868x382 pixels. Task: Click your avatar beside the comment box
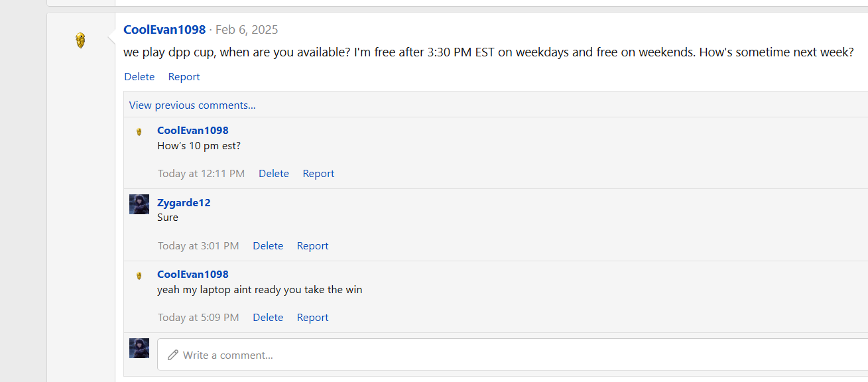point(139,348)
